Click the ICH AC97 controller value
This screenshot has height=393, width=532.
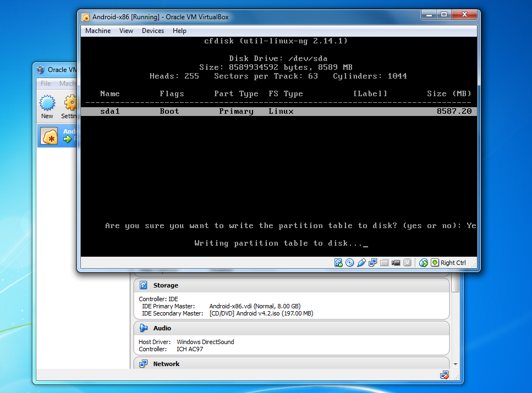(x=190, y=349)
